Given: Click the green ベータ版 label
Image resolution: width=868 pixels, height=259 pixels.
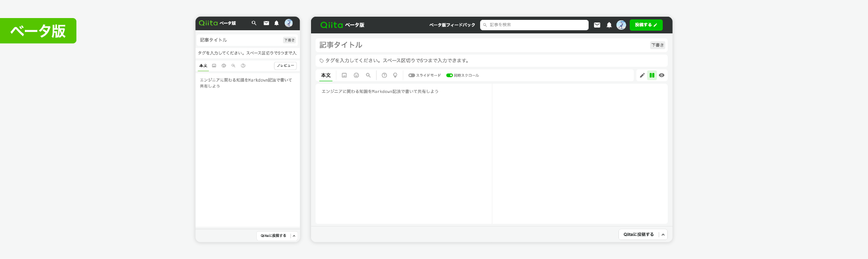Looking at the screenshot, I should point(38,31).
